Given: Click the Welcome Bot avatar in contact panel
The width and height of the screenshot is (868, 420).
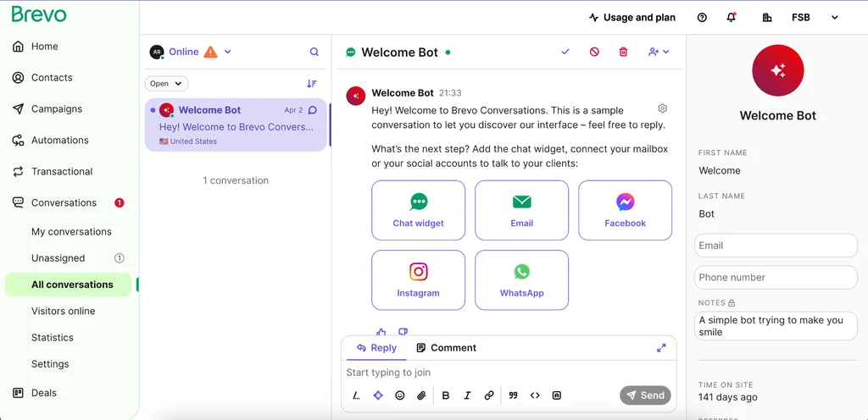Looking at the screenshot, I should 778,71.
